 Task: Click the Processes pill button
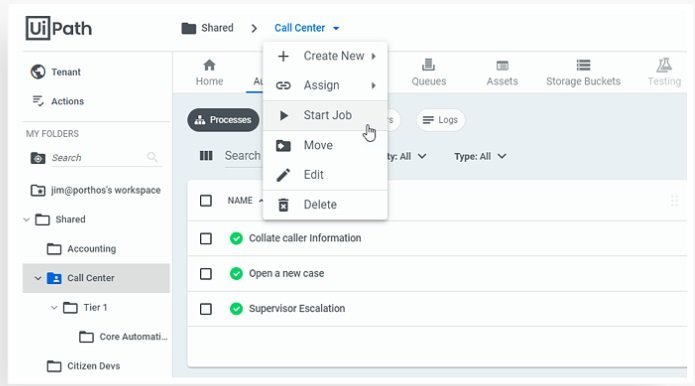coord(223,120)
